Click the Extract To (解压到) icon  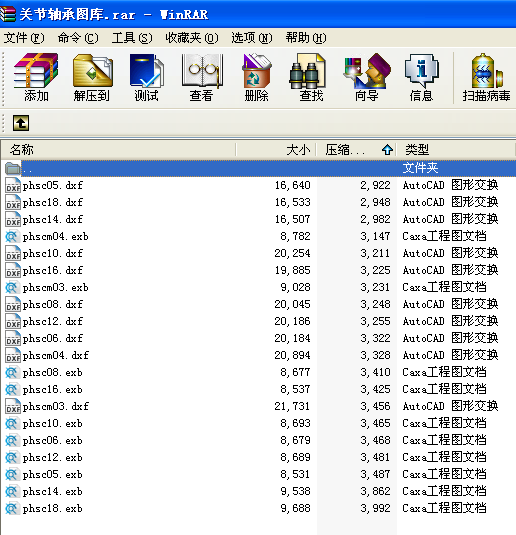click(92, 71)
